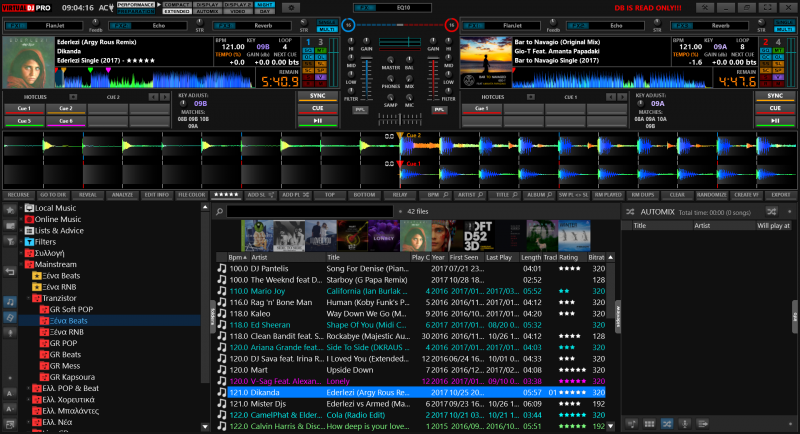Open the Reverb effect selector on left deck
The height and width of the screenshot is (434, 800).
coord(263,25)
